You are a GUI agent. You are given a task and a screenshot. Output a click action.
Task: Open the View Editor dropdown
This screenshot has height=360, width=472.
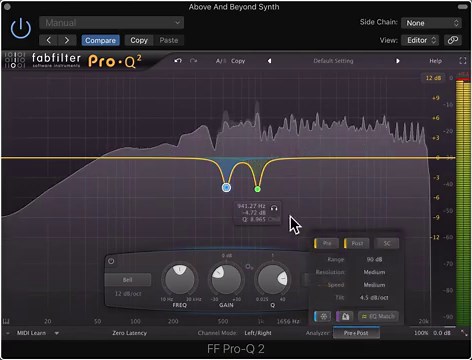(x=421, y=40)
